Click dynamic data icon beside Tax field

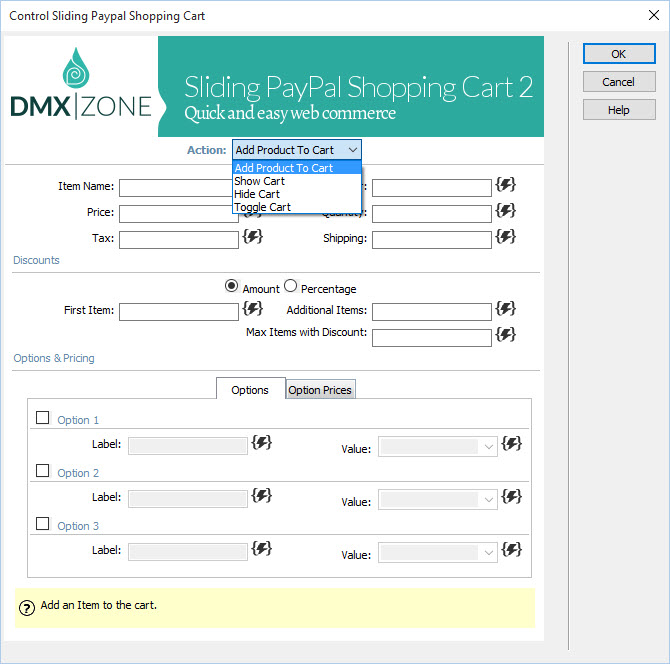click(253, 236)
